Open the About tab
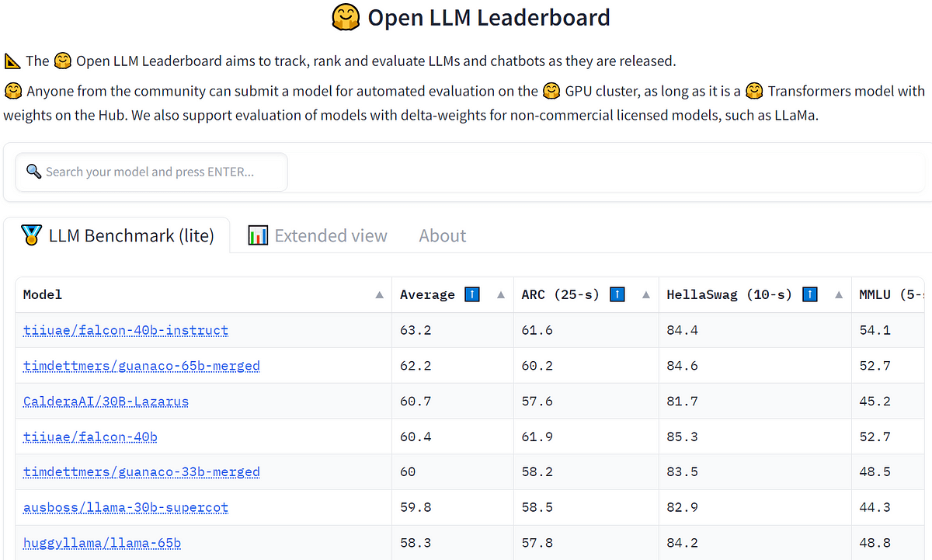Screen dimensions: 932x560 click(x=443, y=236)
